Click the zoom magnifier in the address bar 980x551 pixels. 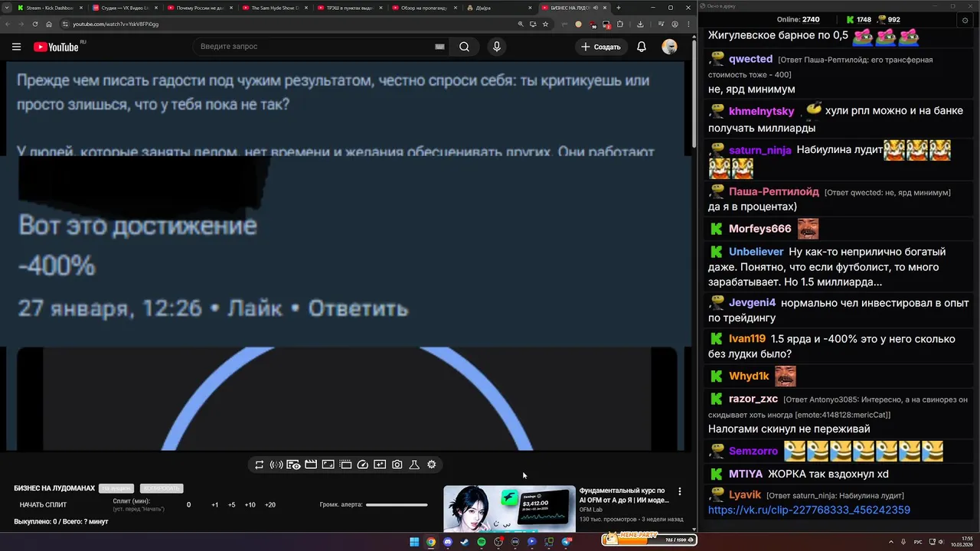tap(521, 24)
